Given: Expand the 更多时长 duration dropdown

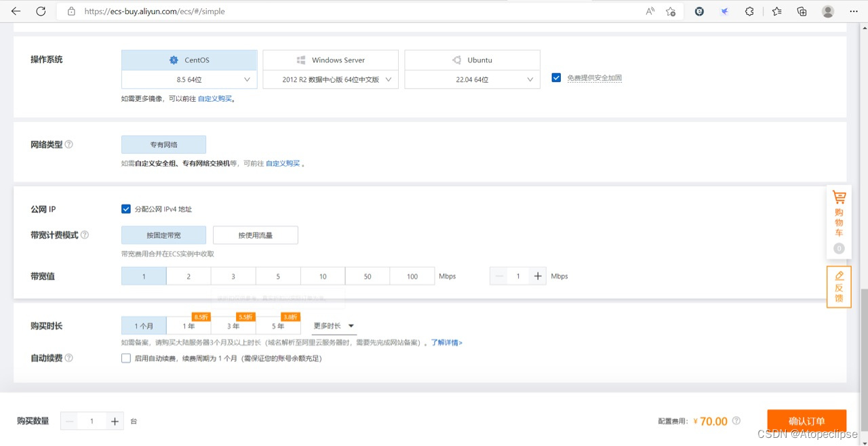Looking at the screenshot, I should coord(334,326).
